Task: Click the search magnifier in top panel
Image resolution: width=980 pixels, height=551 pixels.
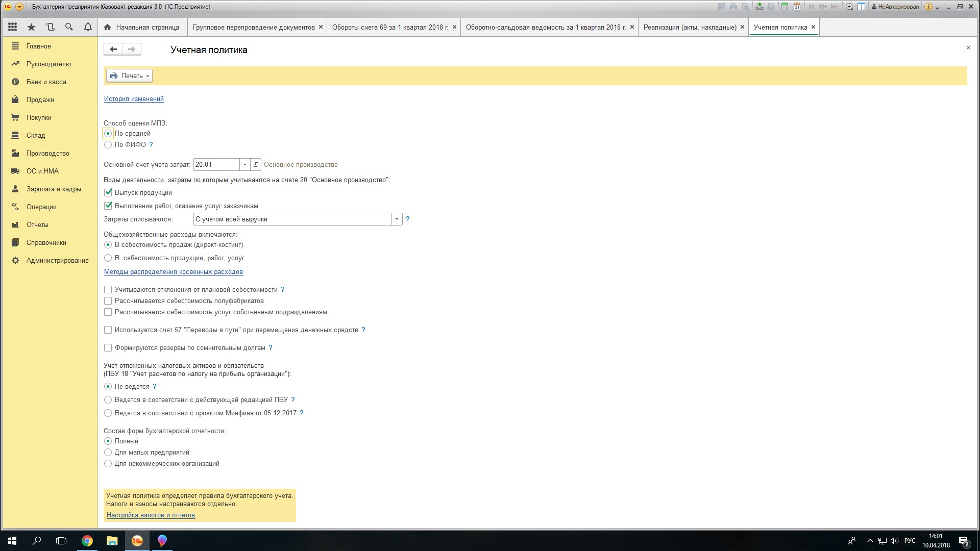Action: coord(69,27)
